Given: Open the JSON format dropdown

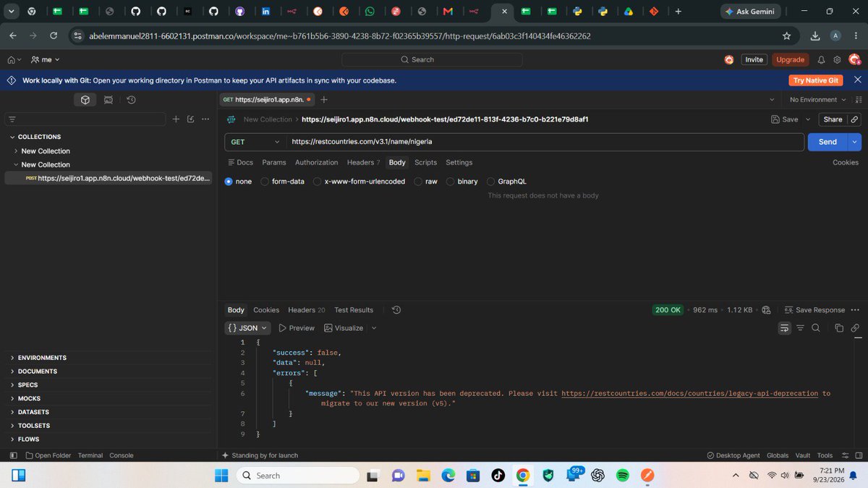Looking at the screenshot, I should pyautogui.click(x=247, y=328).
